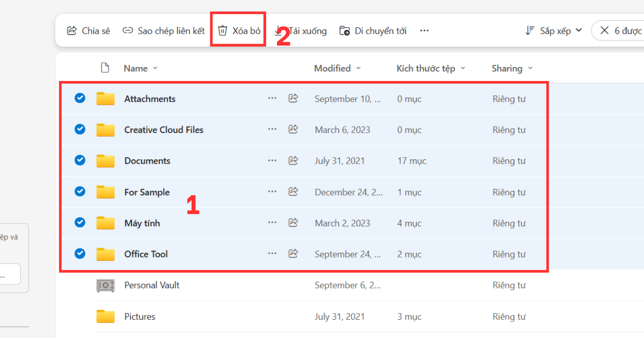Click the Di chuyển tới move icon

coord(344,31)
